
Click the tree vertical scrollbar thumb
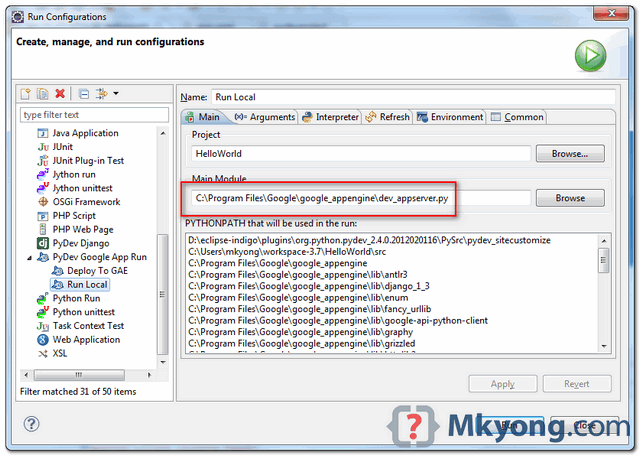[x=163, y=294]
